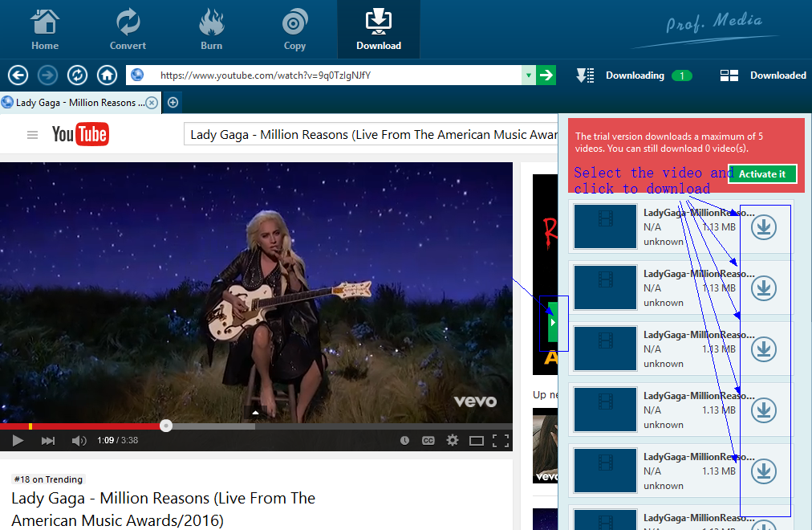Click the download icon of the second video entry

764,288
